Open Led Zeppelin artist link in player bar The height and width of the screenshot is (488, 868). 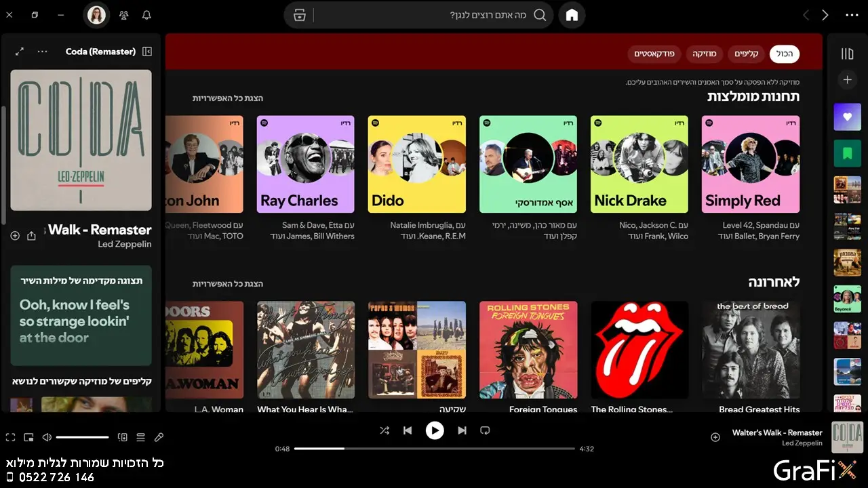click(802, 443)
